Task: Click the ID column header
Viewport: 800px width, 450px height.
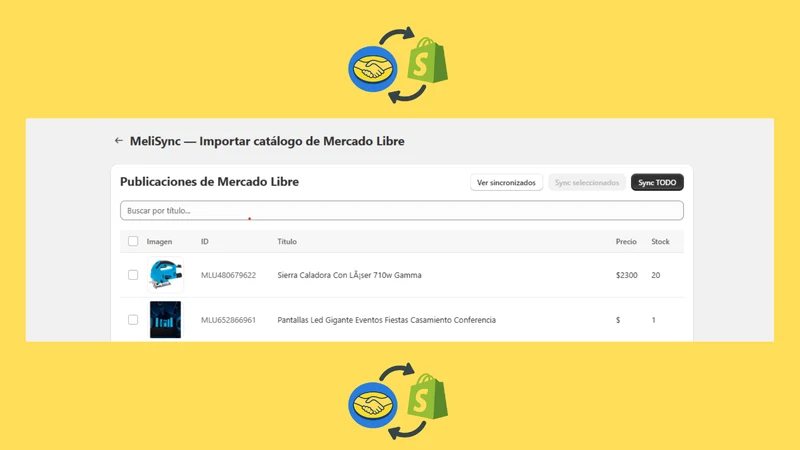Action: point(205,241)
